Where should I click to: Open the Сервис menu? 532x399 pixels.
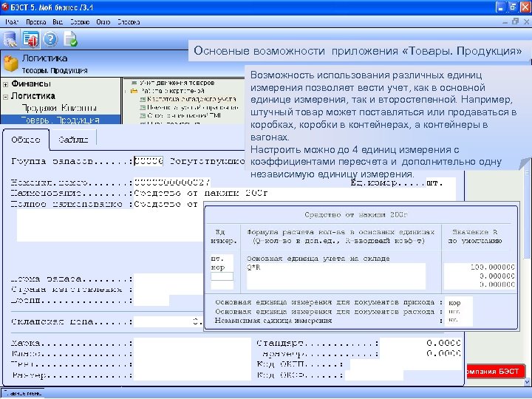coord(80,22)
